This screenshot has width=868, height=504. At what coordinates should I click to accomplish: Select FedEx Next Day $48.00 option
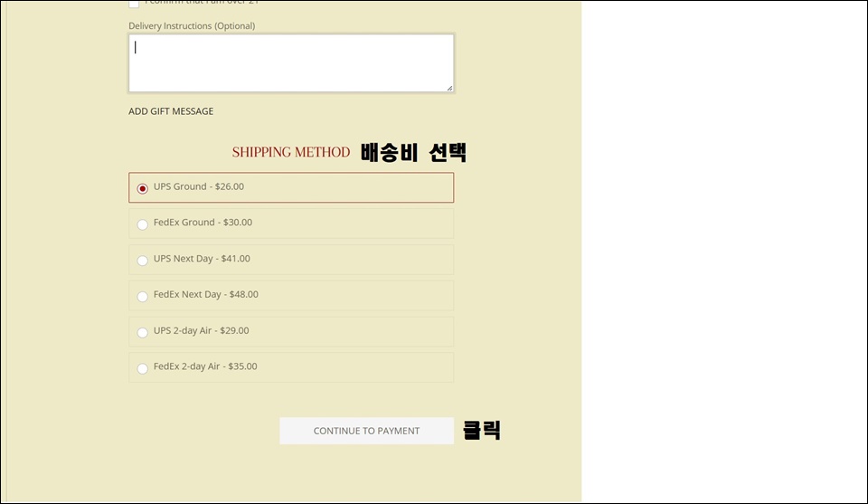point(291,295)
